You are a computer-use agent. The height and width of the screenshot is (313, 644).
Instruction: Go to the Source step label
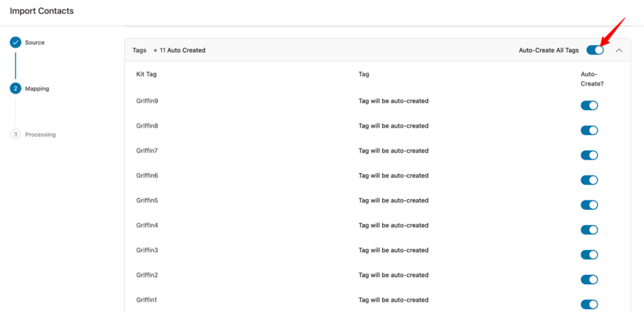[35, 43]
